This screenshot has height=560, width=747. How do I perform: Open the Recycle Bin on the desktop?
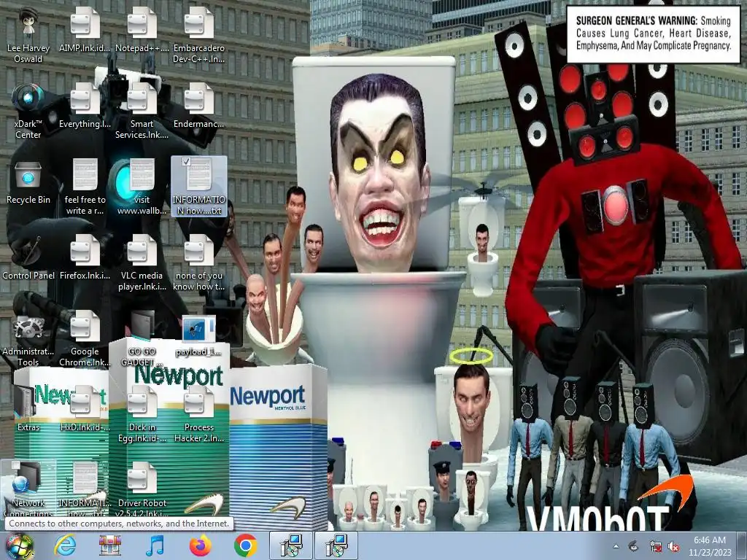tap(28, 183)
